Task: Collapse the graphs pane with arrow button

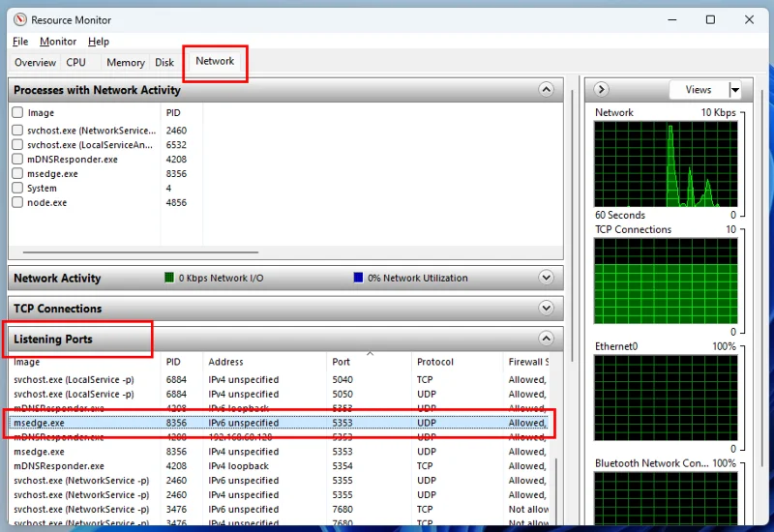Action: pos(601,89)
